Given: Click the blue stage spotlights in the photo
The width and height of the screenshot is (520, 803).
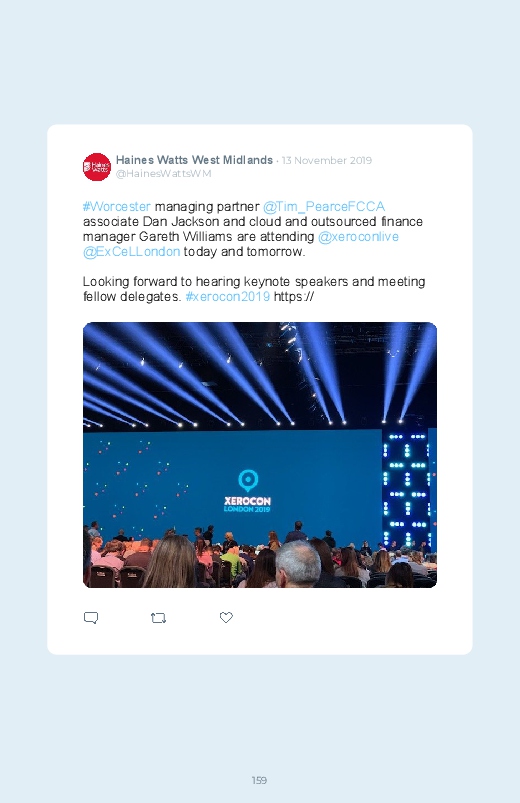Looking at the screenshot, I should pyautogui.click(x=260, y=375).
